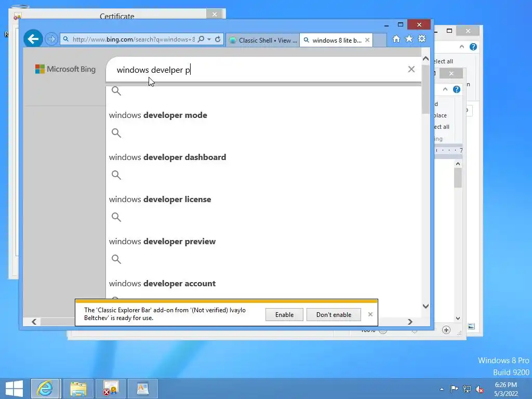
Task: Choose suggestion 'windows developer mode'
Action: 158,115
